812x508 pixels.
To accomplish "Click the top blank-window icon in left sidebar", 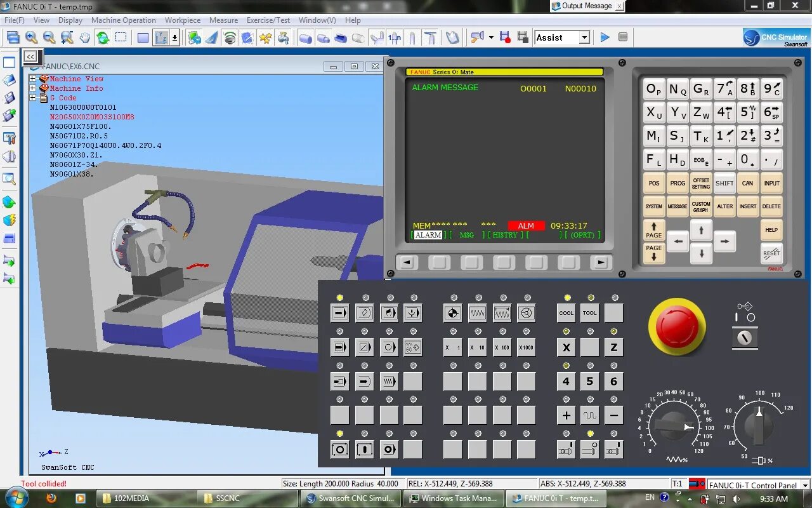I will (x=10, y=62).
